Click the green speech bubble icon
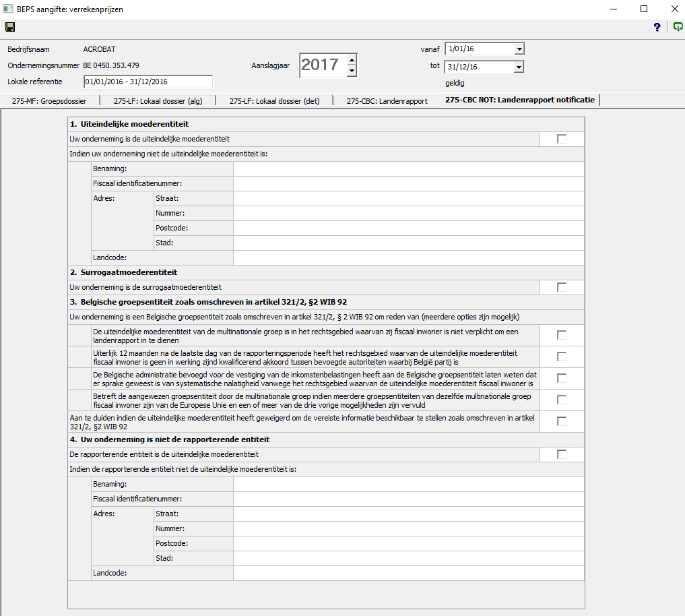Viewport: 685px width, 616px height. point(678,27)
